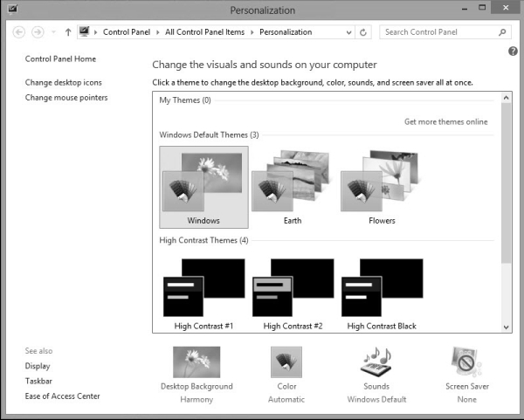Open the Sounds settings icon
This screenshot has height=420, width=524.
[x=376, y=361]
